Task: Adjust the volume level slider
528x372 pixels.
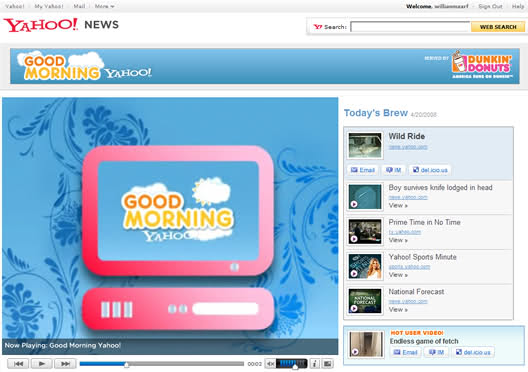Action: pos(292,364)
